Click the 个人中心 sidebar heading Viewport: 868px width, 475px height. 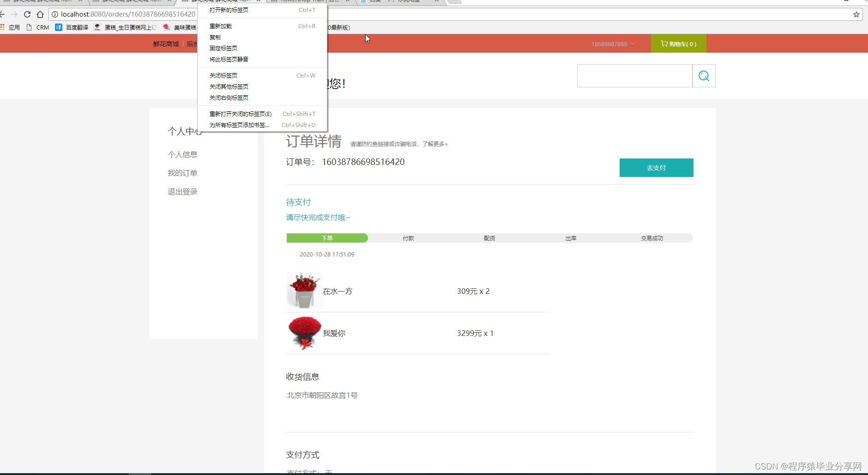click(x=185, y=131)
